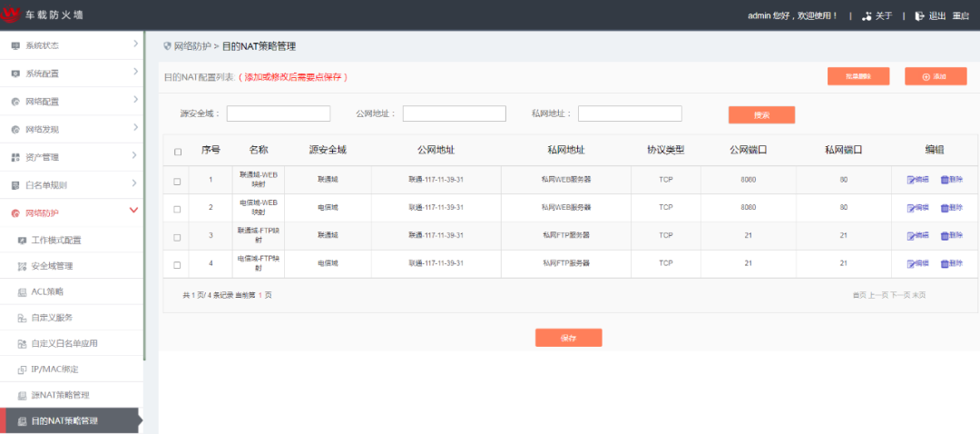Click the 保存 button

pyautogui.click(x=568, y=338)
